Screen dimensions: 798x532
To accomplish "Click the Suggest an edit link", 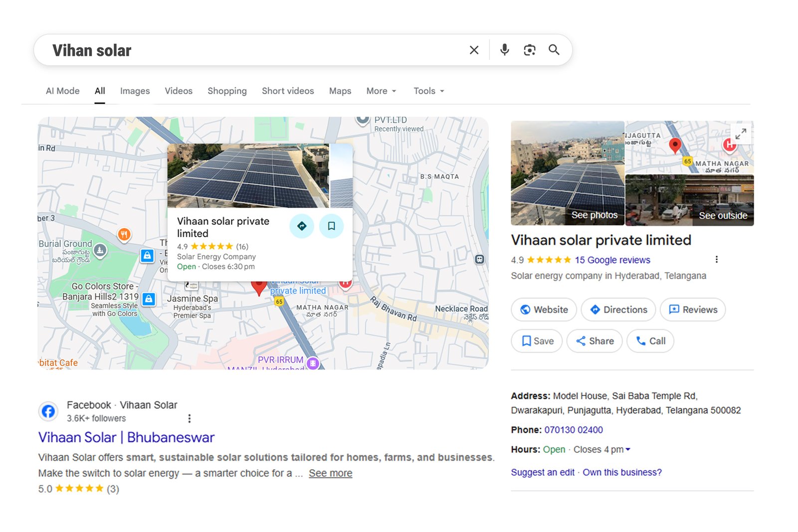I will [x=542, y=472].
